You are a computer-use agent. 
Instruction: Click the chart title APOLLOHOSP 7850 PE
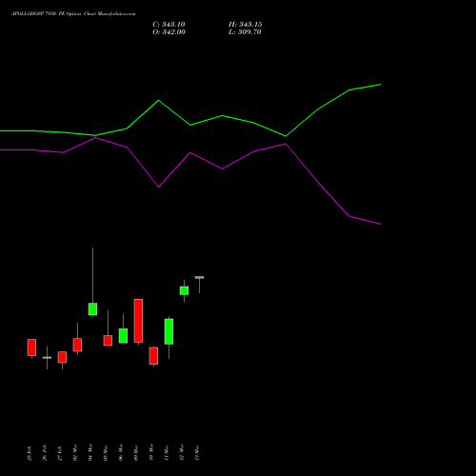click(x=38, y=13)
